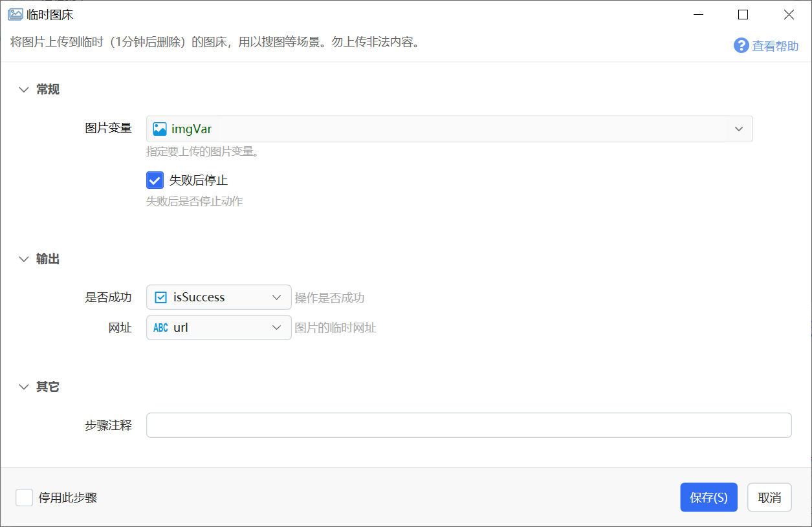Click the ABC text-type icon beside url
812x527 pixels.
tap(160, 328)
